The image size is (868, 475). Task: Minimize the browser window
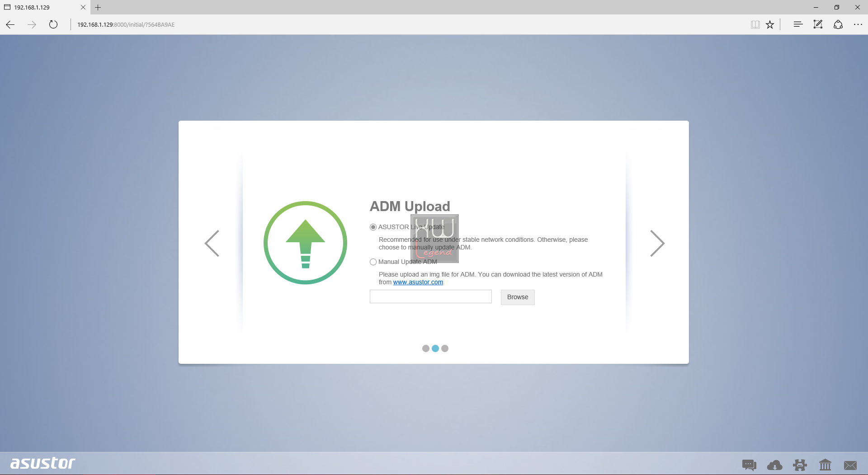click(x=816, y=7)
